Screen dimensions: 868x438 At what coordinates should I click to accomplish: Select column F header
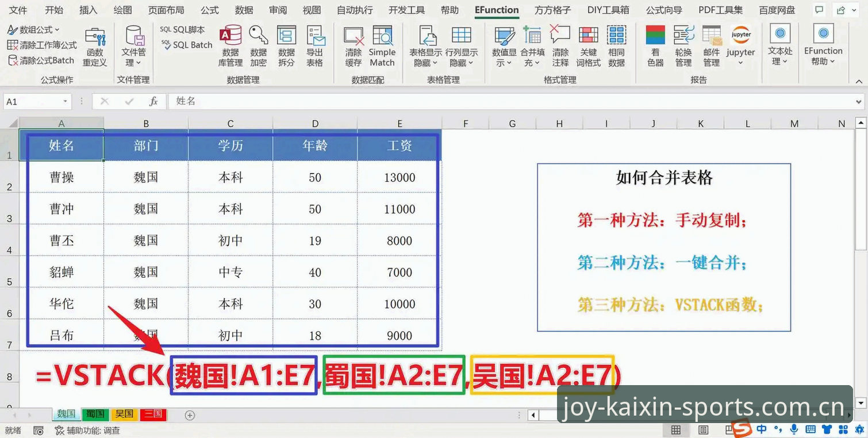465,124
